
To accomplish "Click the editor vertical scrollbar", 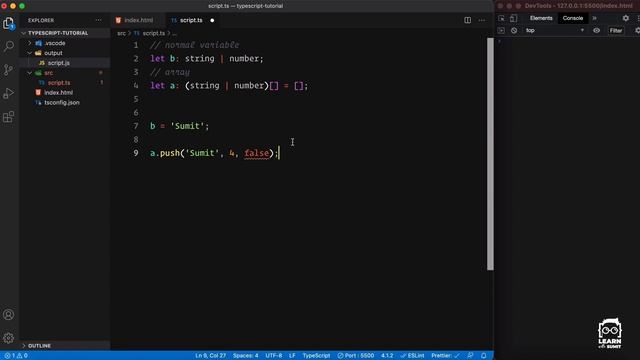I will [490, 154].
